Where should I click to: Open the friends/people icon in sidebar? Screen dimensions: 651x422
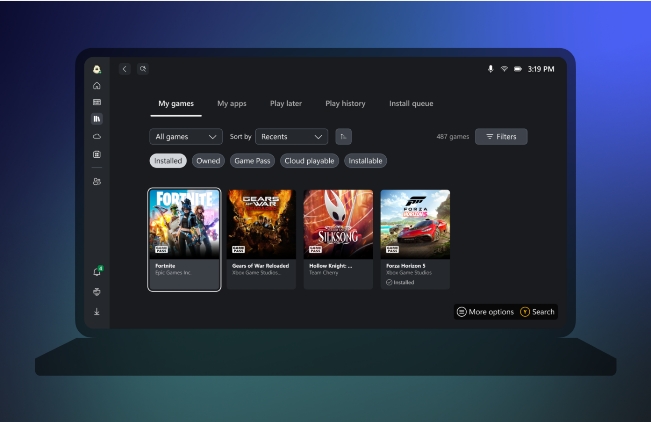pyautogui.click(x=97, y=181)
